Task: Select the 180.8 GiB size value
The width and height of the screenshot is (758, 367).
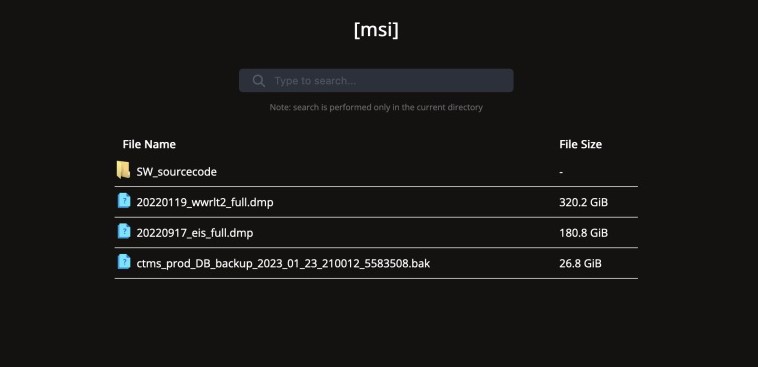Action: pyautogui.click(x=583, y=233)
